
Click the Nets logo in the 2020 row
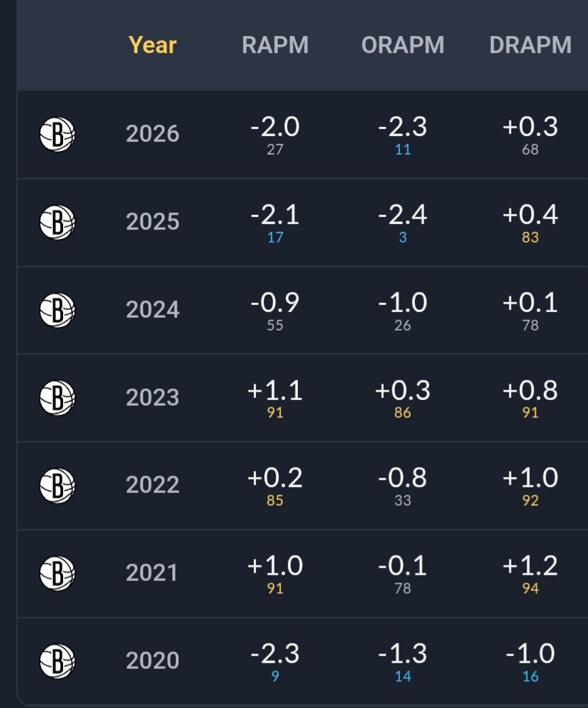[57, 661]
